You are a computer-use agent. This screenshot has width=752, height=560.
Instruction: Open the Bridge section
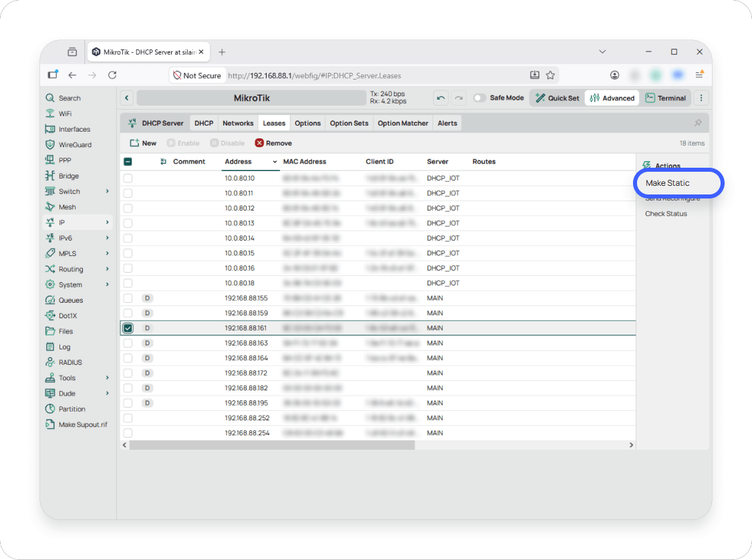pyautogui.click(x=62, y=176)
